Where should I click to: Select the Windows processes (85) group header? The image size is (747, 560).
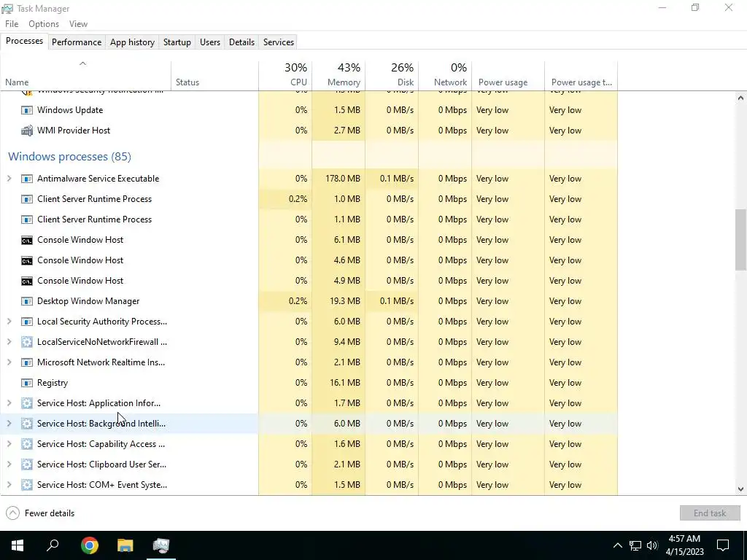(x=69, y=157)
